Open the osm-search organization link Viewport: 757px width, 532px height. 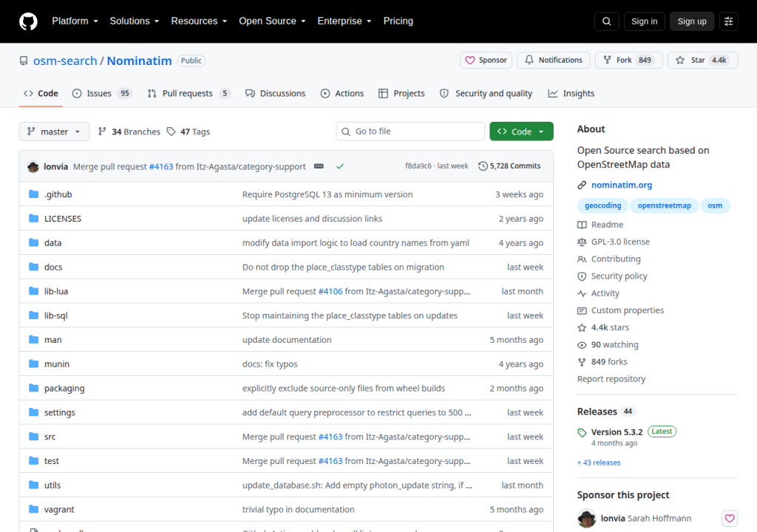tap(65, 61)
